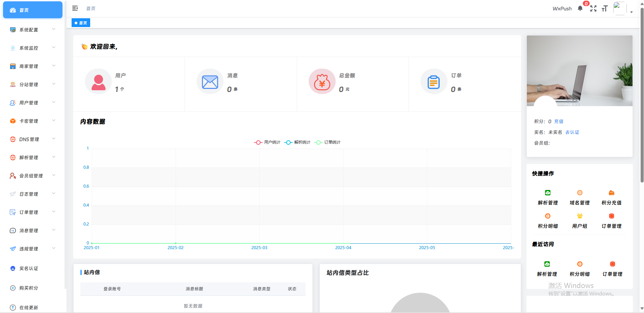Toggle the 订单统计 chart legend
The image size is (644, 313).
[327, 142]
